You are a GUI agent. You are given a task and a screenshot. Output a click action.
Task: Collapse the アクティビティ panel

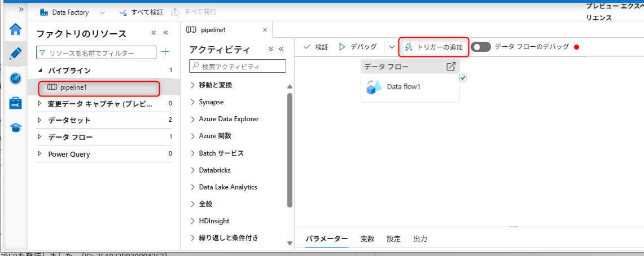coord(281,49)
